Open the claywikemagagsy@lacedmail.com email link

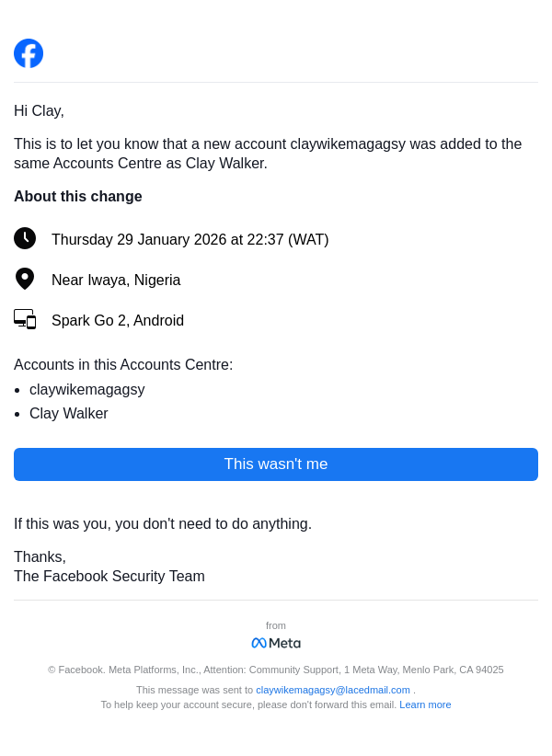[333, 690]
